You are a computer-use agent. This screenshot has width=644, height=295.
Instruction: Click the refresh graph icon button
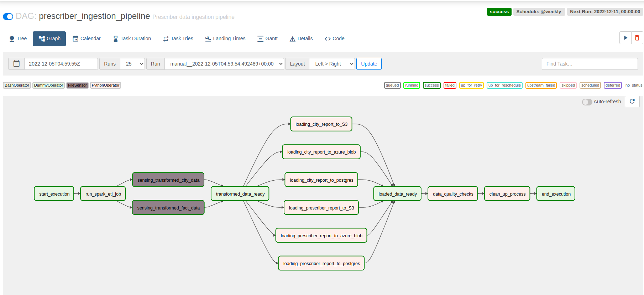632,102
